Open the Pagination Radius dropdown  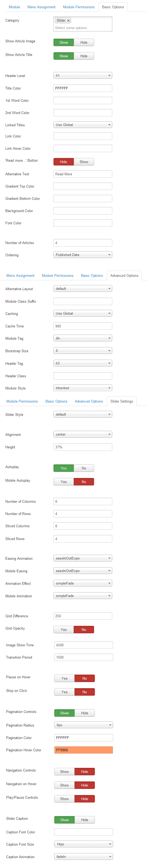tap(83, 725)
